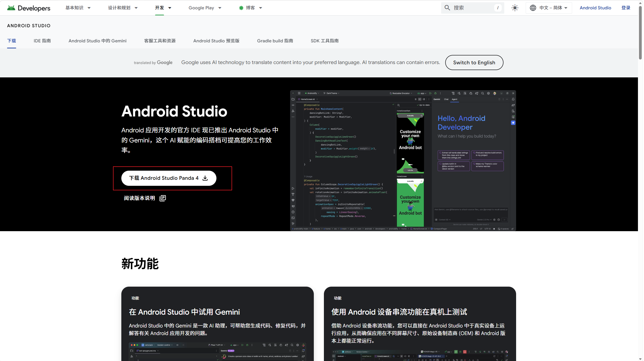Viewport: 644px width, 361px height.
Task: Click the large Android Studio hero heading
Action: point(174,111)
